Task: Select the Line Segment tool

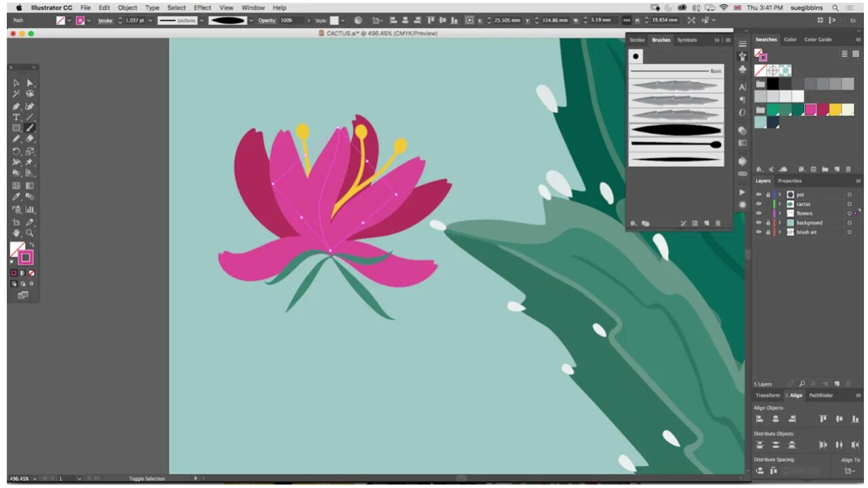Action: tap(30, 117)
